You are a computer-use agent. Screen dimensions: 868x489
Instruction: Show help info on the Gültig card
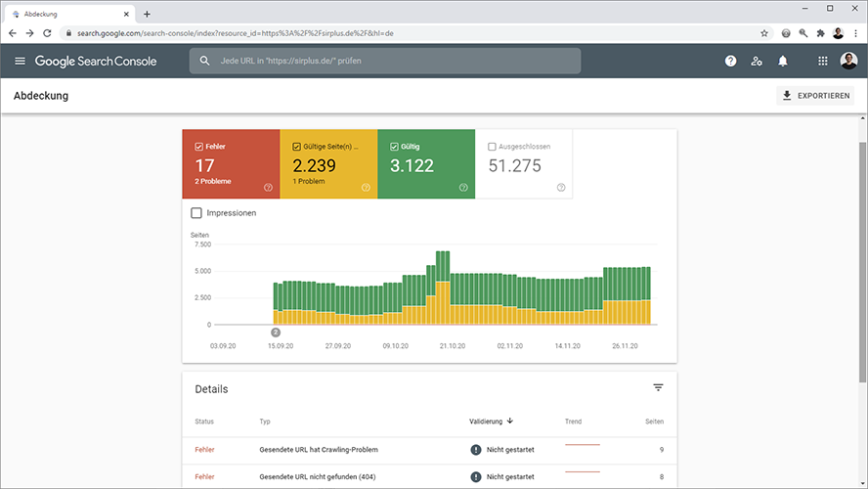(463, 188)
